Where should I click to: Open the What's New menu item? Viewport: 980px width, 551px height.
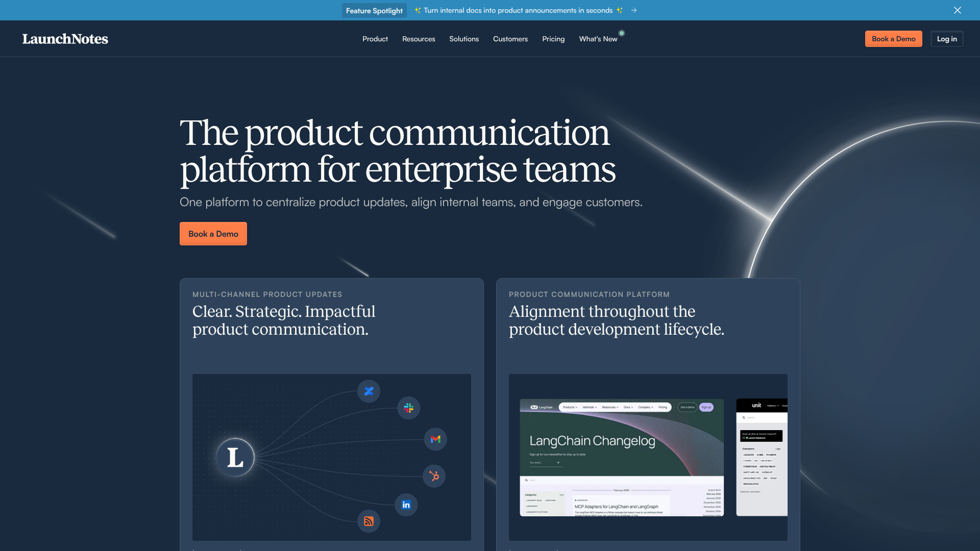coord(598,39)
